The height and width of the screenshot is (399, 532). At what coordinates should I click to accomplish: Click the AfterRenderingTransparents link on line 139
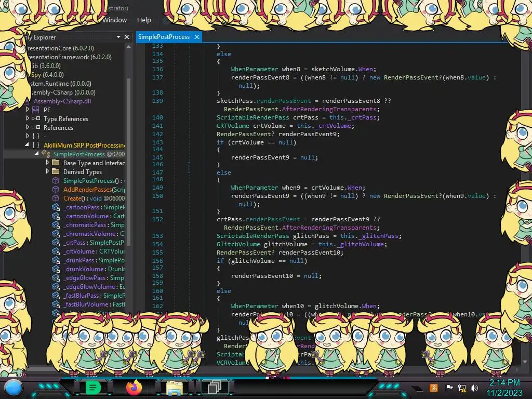pyautogui.click(x=329, y=109)
